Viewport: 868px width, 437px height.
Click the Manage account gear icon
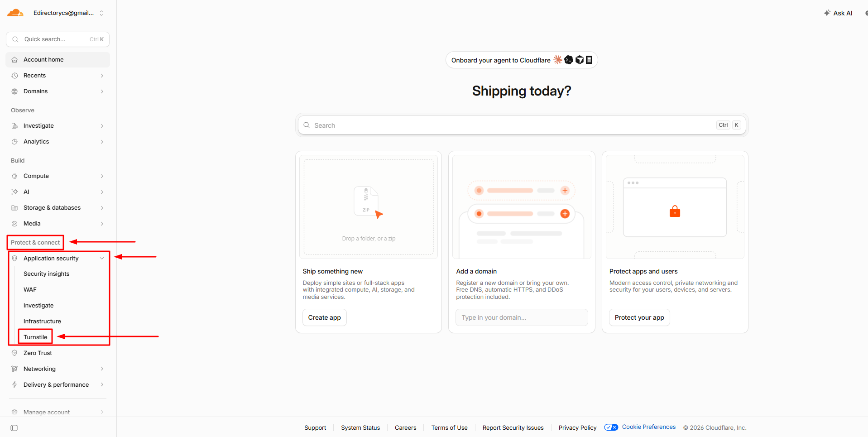tap(14, 412)
